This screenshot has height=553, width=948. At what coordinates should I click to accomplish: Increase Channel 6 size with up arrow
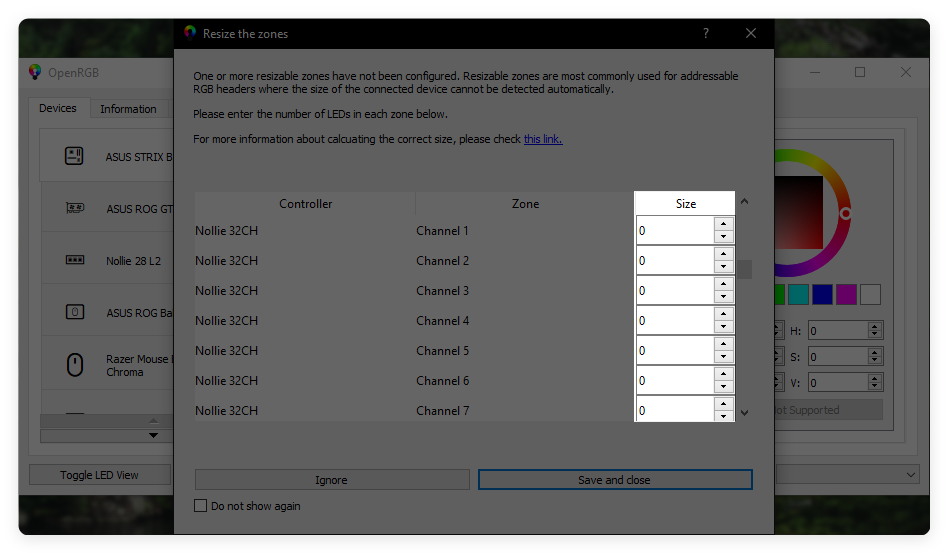[724, 374]
